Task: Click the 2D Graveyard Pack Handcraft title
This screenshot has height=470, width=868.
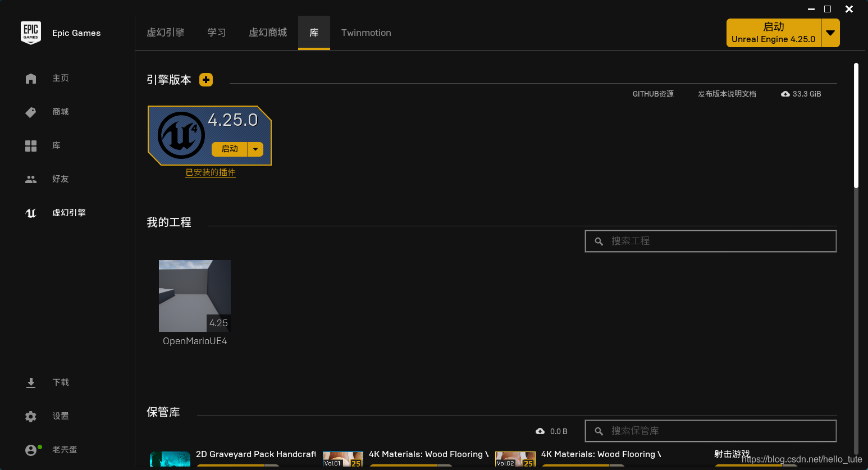Action: (256, 454)
